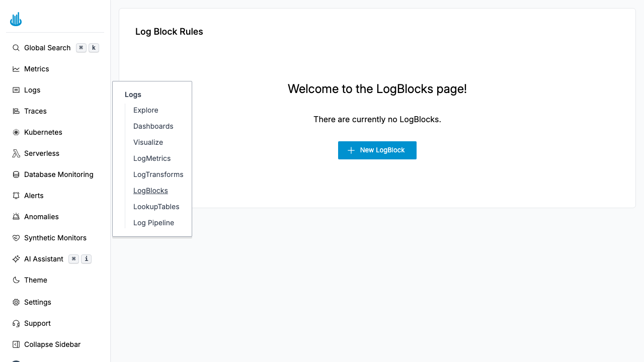Collapse the sidebar
The width and height of the screenshot is (644, 362).
(x=16, y=344)
